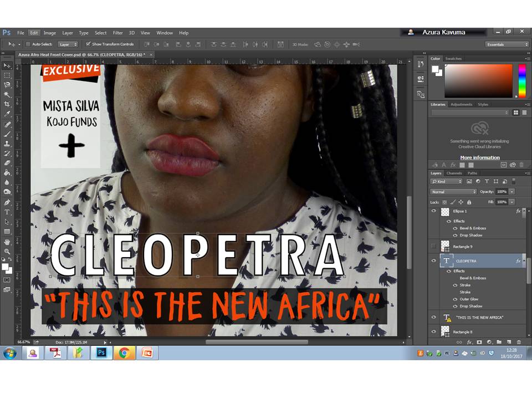This screenshot has width=532, height=399.
Task: Select the History Brush tool
Action: (x=7, y=154)
